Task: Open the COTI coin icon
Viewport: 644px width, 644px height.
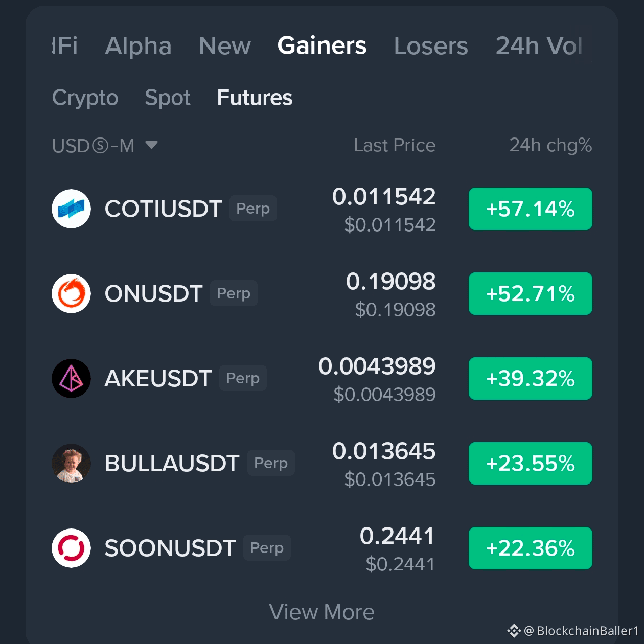Action: [x=71, y=209]
